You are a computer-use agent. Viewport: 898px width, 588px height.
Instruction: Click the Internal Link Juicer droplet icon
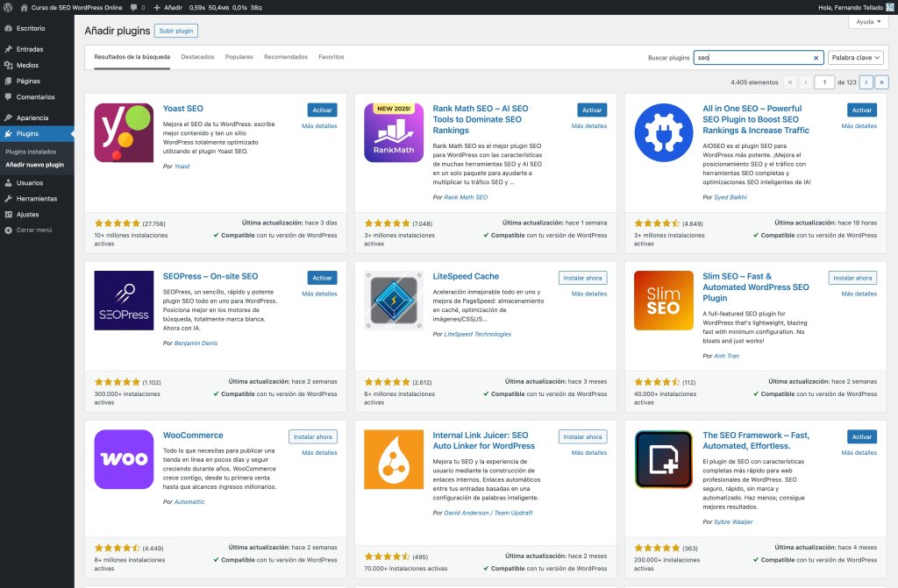[394, 459]
